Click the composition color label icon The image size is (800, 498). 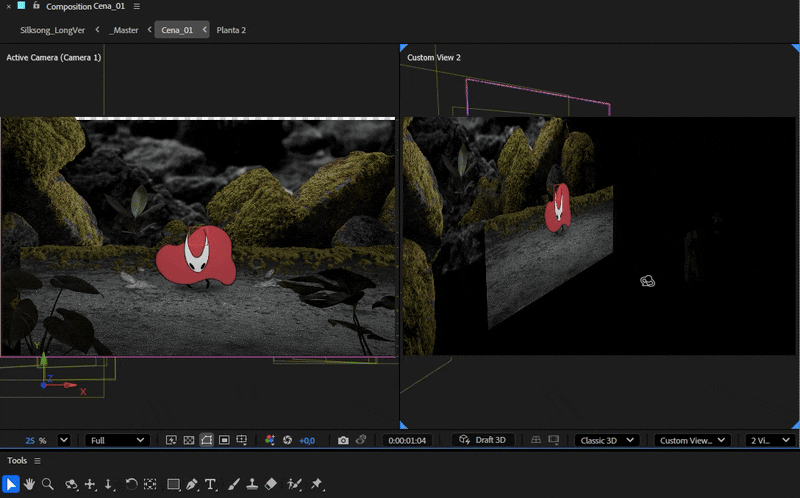[x=21, y=6]
